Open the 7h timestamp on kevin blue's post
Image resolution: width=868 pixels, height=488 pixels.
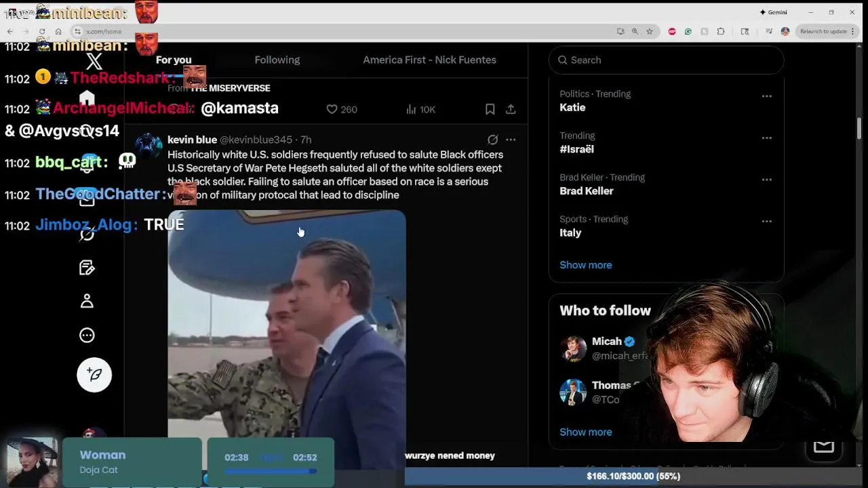306,140
